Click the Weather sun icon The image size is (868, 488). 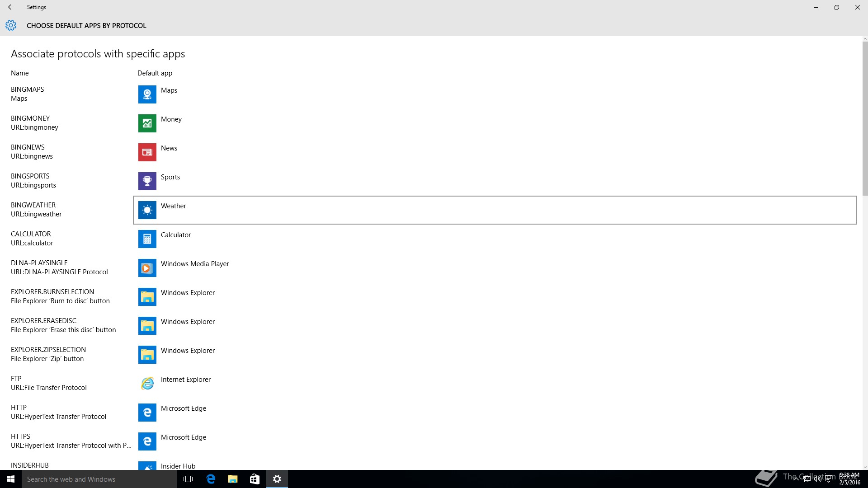147,210
